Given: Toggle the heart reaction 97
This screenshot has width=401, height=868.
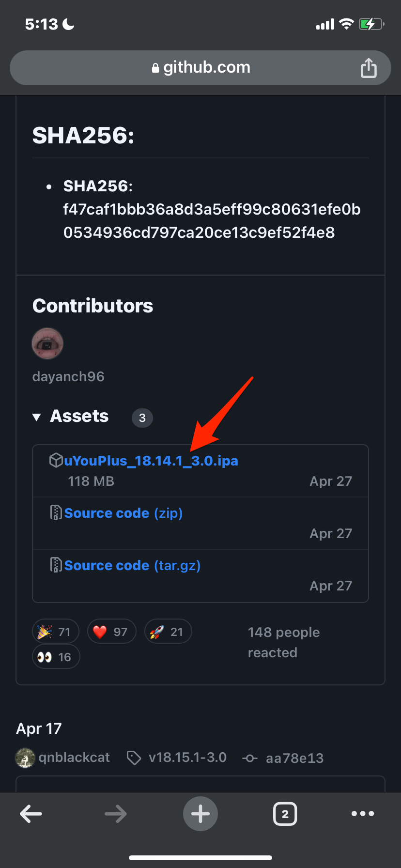Looking at the screenshot, I should point(111,632).
